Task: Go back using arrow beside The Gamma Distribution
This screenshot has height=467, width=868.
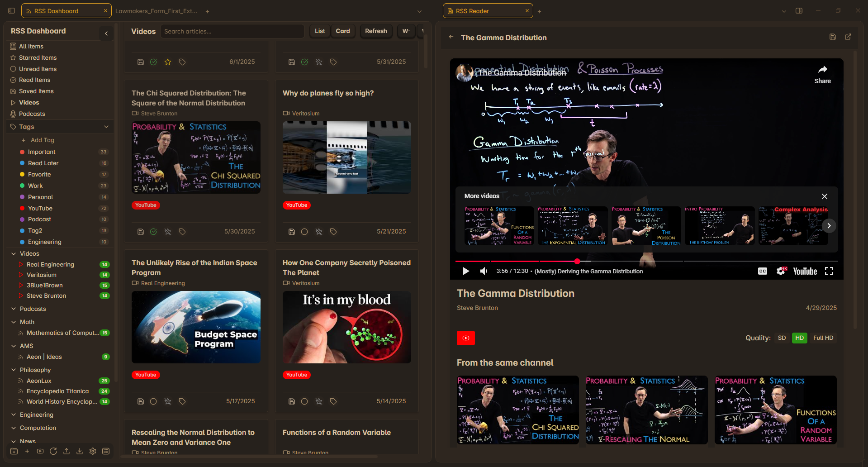Action: pos(451,37)
